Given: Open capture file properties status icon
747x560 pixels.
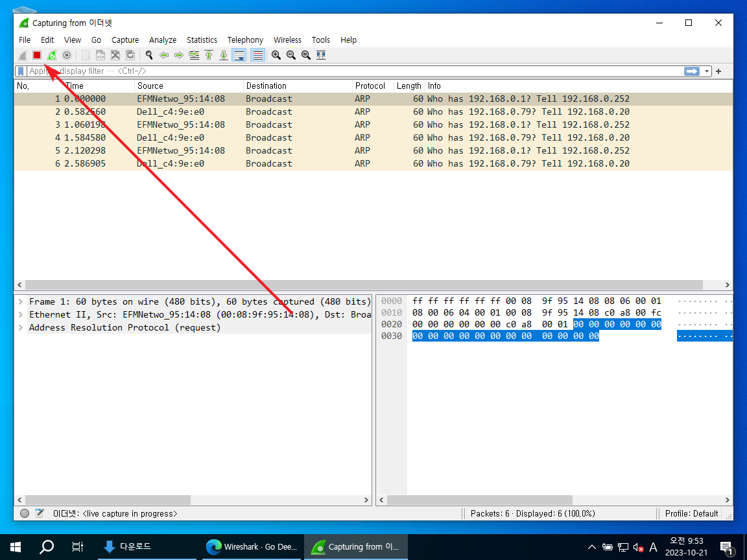Looking at the screenshot, I should [40, 513].
